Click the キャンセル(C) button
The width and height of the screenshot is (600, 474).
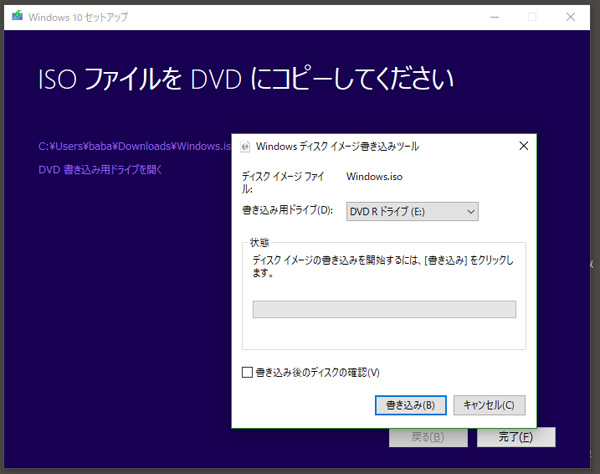pyautogui.click(x=489, y=405)
